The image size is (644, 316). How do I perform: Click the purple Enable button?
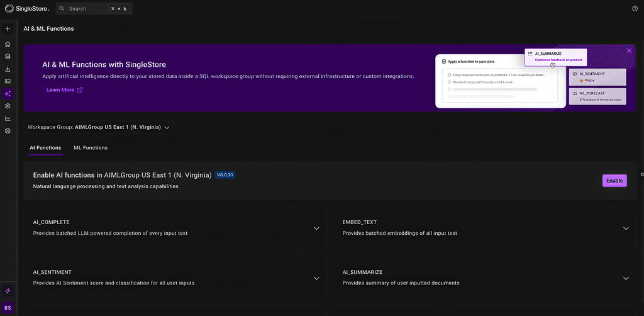pos(614,181)
